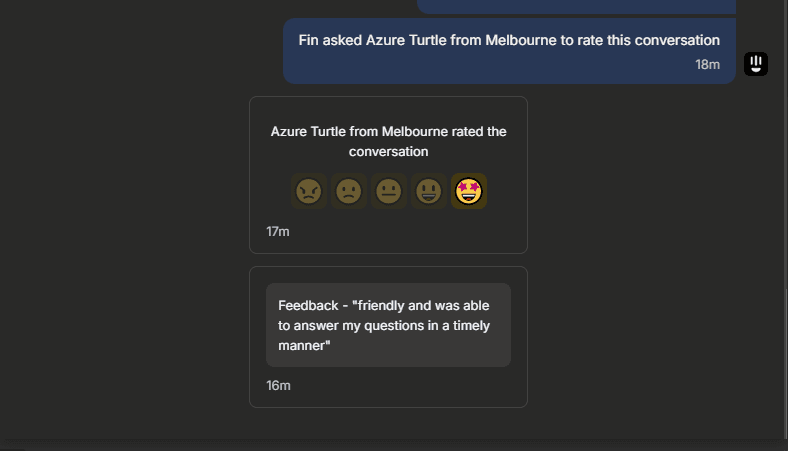Click the rating card container
This screenshot has width=788, height=451.
click(388, 175)
